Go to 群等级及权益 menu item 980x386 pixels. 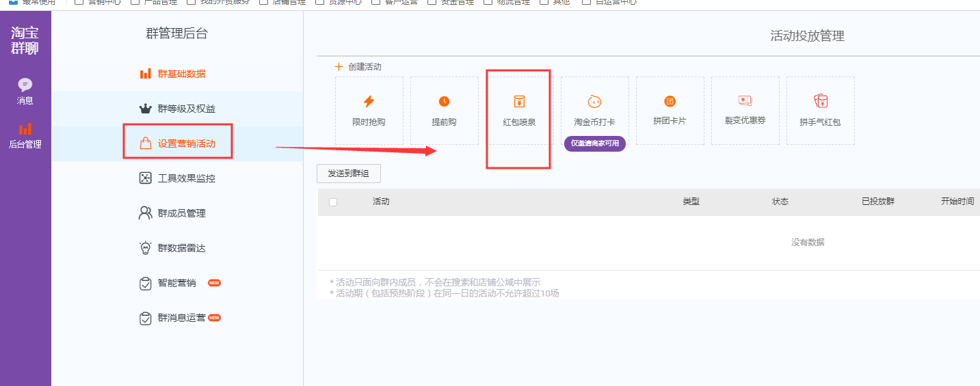[x=187, y=109]
